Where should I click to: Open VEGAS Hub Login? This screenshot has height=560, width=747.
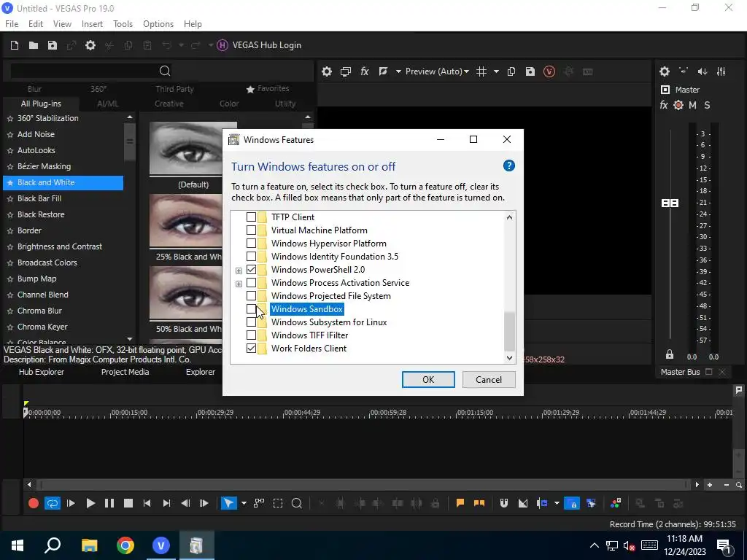click(x=259, y=45)
